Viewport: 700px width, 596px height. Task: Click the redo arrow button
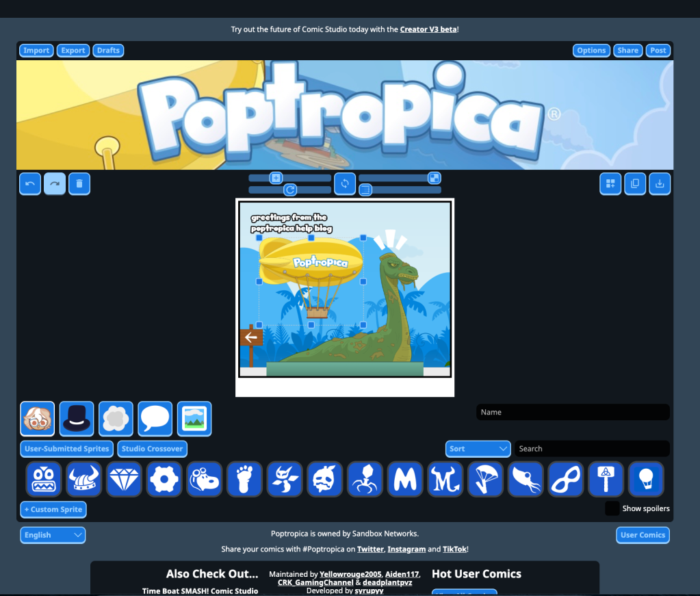(55, 183)
